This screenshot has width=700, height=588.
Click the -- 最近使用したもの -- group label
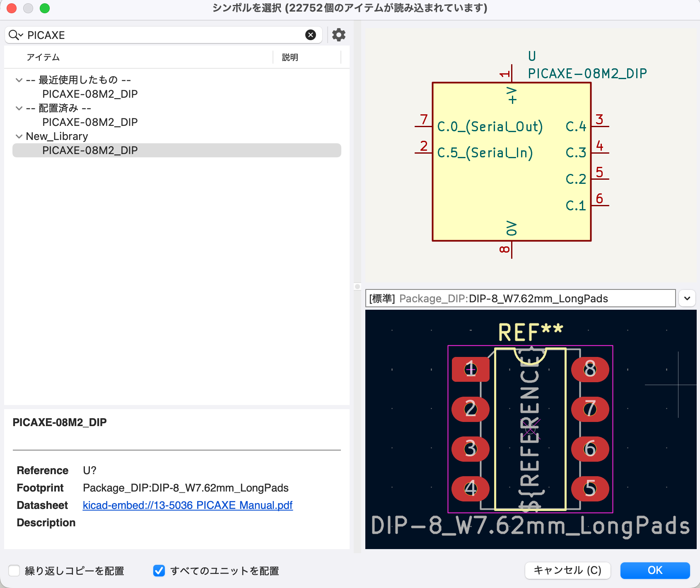(x=78, y=80)
